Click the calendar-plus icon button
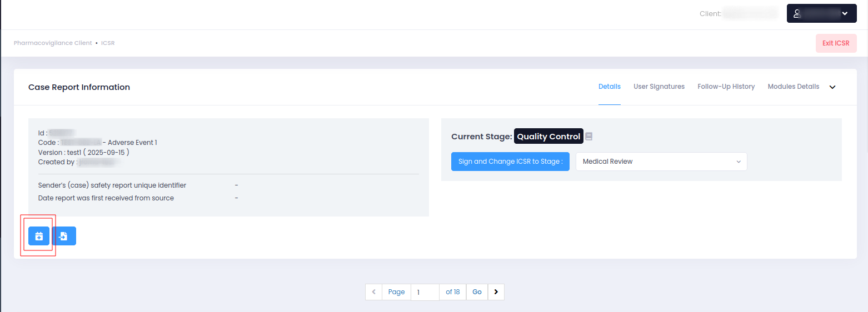Screen dimensions: 868x312 [39, 236]
